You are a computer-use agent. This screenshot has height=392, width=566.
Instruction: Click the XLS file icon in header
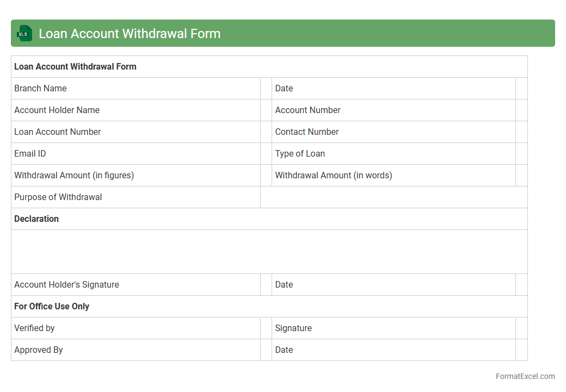24,33
